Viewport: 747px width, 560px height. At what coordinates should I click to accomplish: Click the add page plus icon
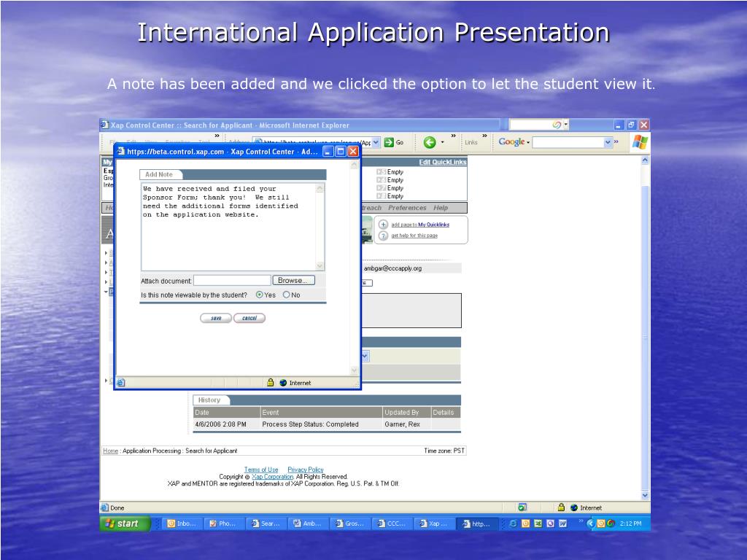tap(383, 225)
